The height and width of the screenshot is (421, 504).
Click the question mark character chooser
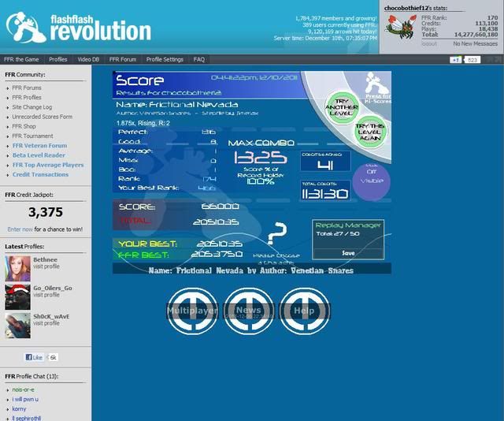[x=276, y=235]
